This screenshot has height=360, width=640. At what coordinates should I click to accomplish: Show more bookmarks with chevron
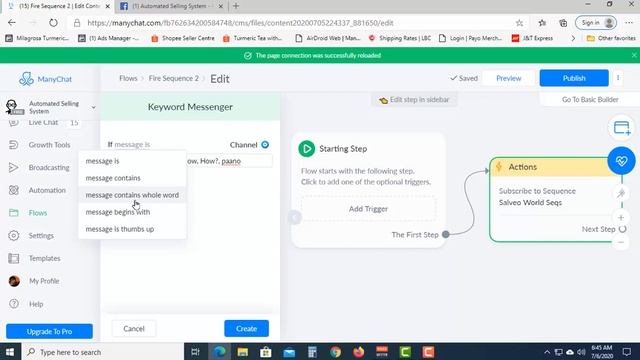click(x=573, y=38)
